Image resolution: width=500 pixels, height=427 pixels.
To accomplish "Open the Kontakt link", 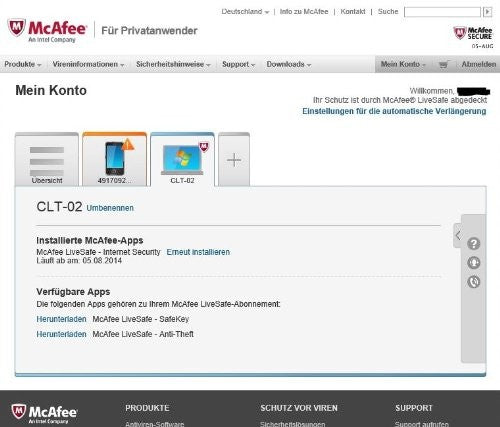I will [x=353, y=12].
